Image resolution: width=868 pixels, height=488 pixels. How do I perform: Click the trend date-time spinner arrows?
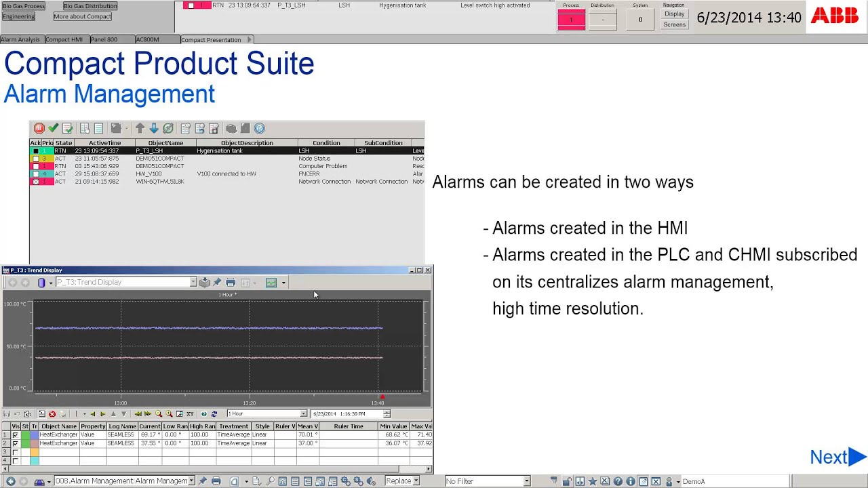pos(387,413)
